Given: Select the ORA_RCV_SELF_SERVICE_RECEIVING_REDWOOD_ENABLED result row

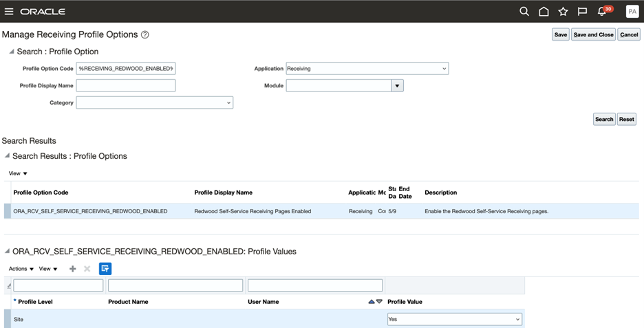Looking at the screenshot, I should 321,211.
